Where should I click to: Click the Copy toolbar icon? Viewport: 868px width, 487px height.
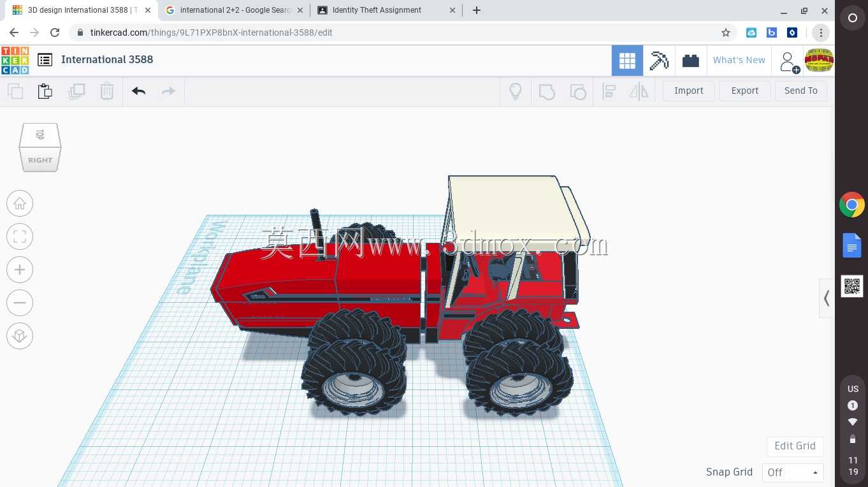coord(15,91)
